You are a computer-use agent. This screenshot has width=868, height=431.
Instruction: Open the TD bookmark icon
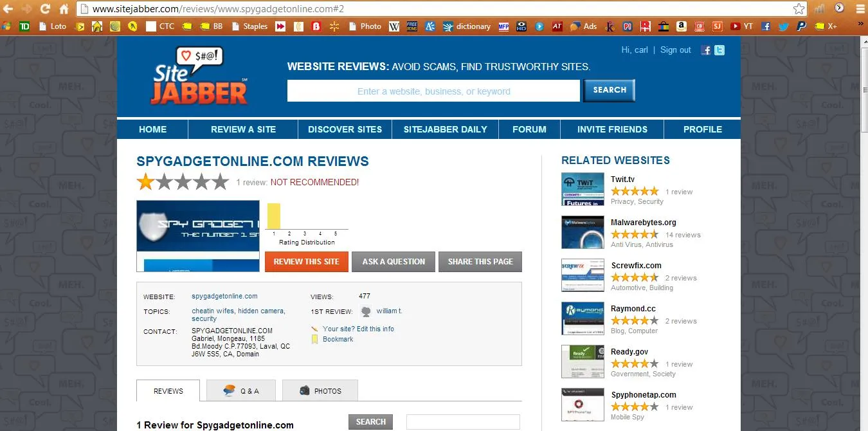point(24,26)
